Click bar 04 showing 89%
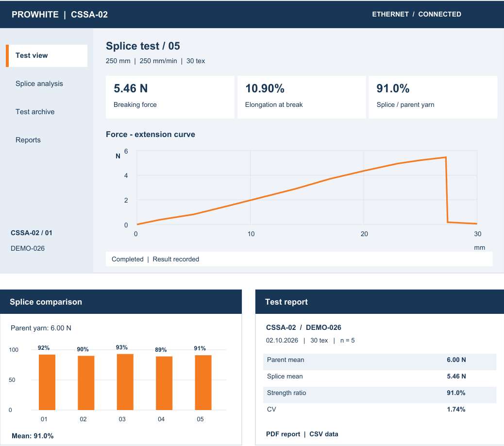 point(164,383)
